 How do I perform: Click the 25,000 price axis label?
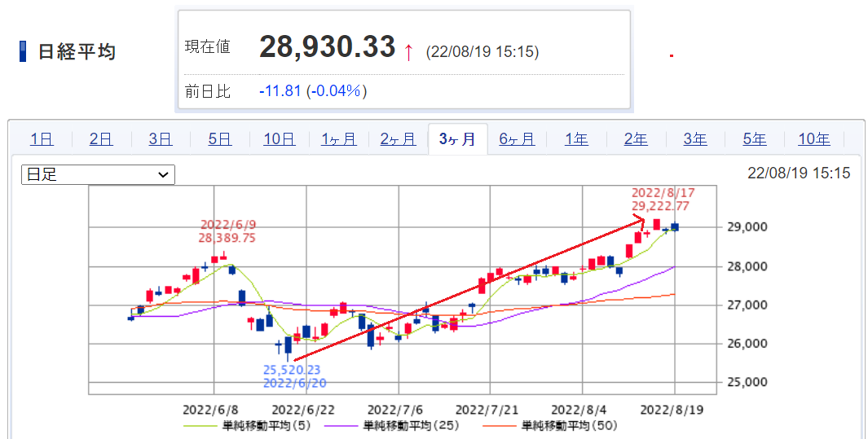coord(748,382)
